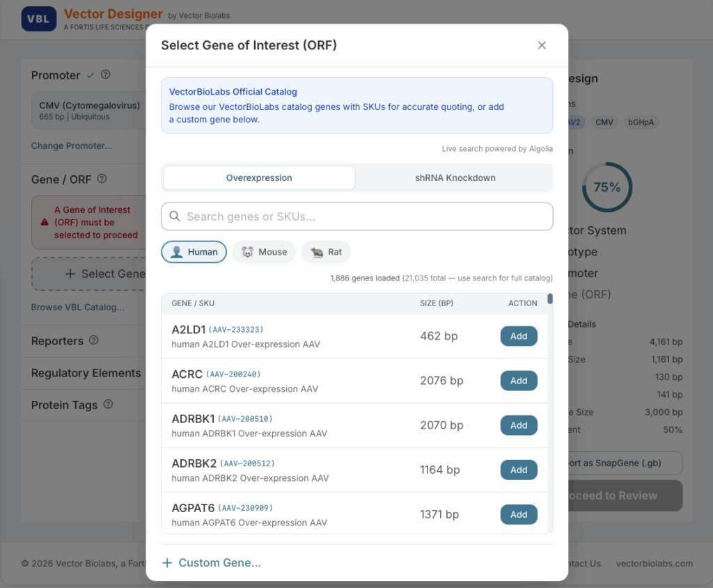Click the VBL logo icon

[x=39, y=19]
